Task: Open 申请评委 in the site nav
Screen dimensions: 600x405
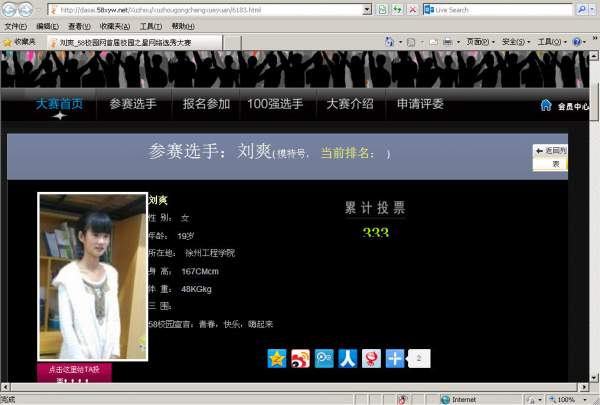Action: [420, 104]
